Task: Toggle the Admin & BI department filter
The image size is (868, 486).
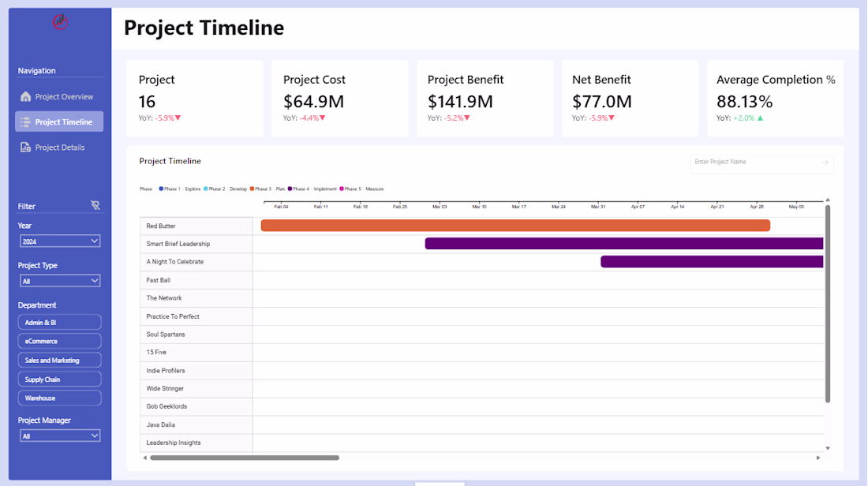Action: click(60, 322)
